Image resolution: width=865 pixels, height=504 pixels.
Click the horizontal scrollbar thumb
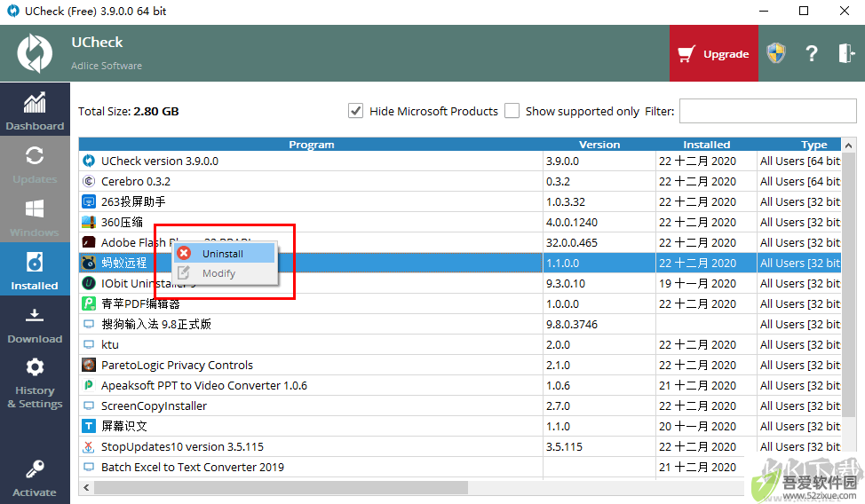point(281,487)
